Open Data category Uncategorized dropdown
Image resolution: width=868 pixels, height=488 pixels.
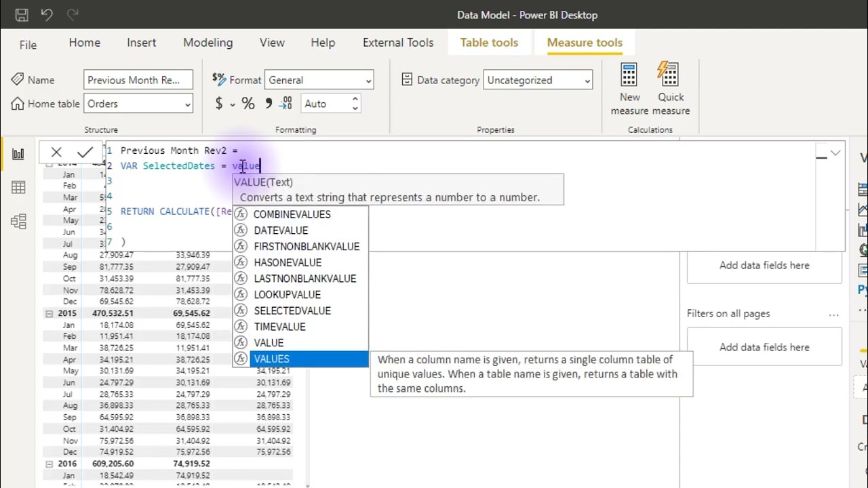click(538, 80)
